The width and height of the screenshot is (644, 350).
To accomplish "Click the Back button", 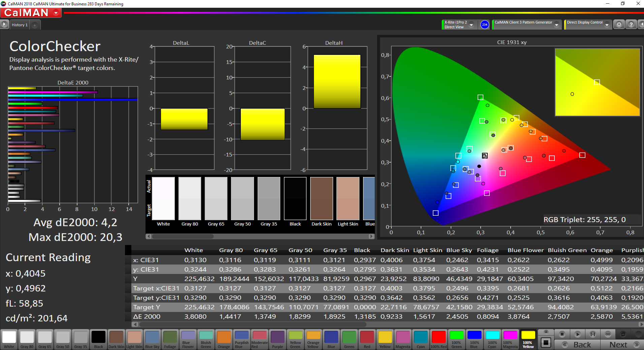I will 577,345.
